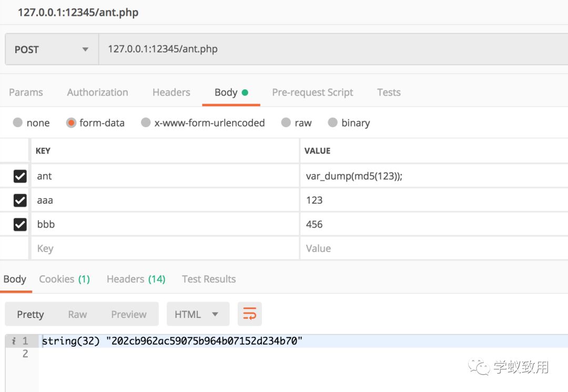Open the Authorization tab
This screenshot has height=392, width=568.
click(x=97, y=92)
